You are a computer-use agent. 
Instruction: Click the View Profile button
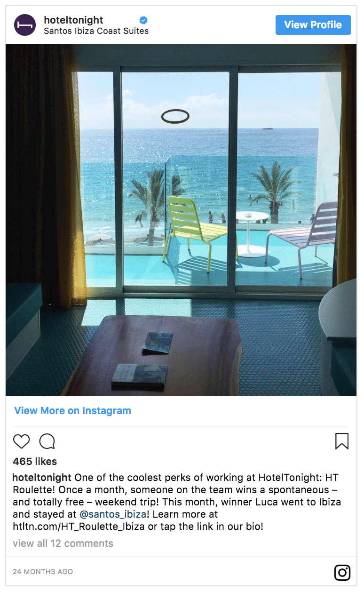pos(313,25)
